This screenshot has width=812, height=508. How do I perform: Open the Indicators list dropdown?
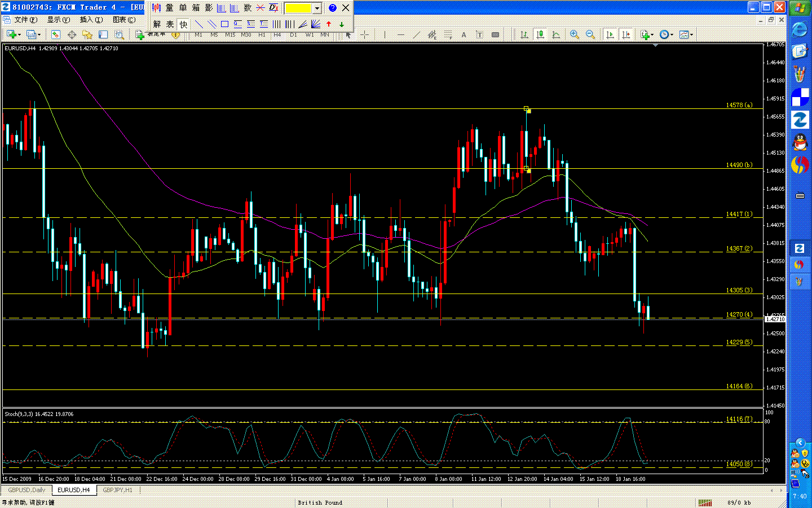pos(647,35)
